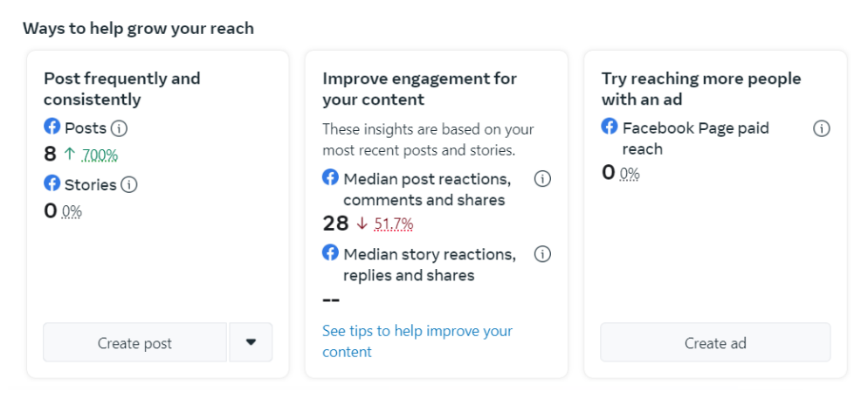Viewport: 868px width, 413px height.
Task: Click the info icon beside Posts
Action: pyautogui.click(x=120, y=128)
